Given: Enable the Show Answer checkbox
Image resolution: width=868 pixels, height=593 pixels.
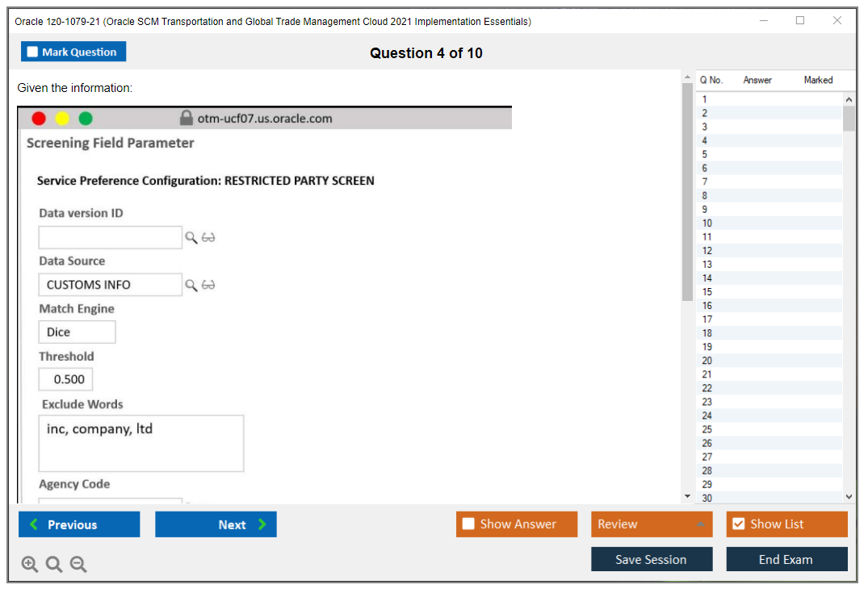Looking at the screenshot, I should [x=468, y=524].
